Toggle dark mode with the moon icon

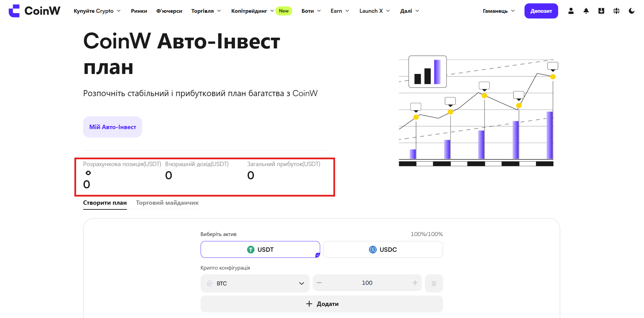pos(632,11)
